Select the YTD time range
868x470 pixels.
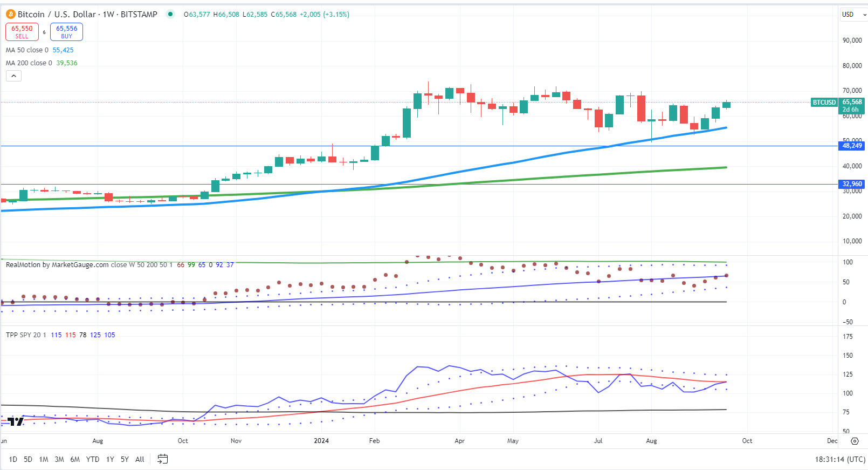(93, 459)
